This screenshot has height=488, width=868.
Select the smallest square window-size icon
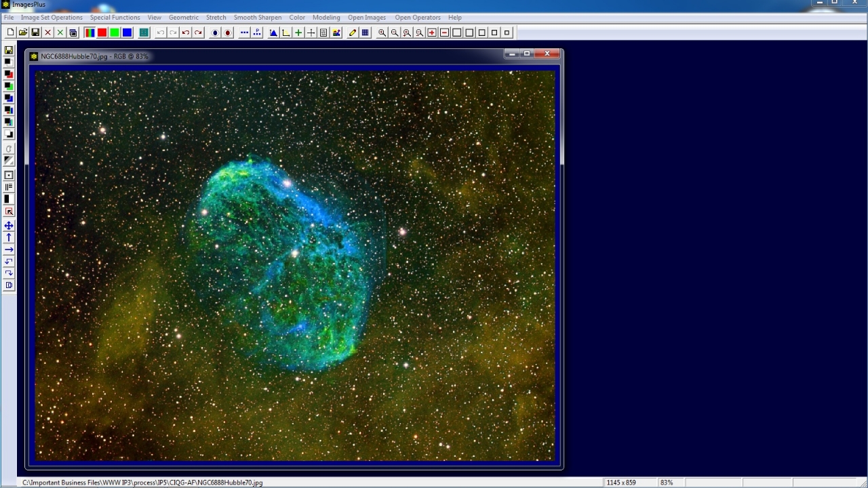(x=507, y=33)
